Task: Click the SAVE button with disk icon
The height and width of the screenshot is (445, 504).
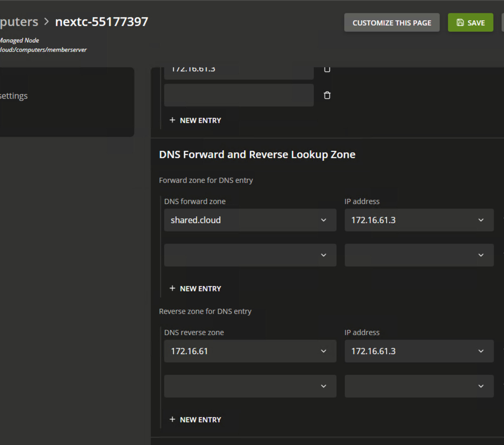Action: pos(470,23)
